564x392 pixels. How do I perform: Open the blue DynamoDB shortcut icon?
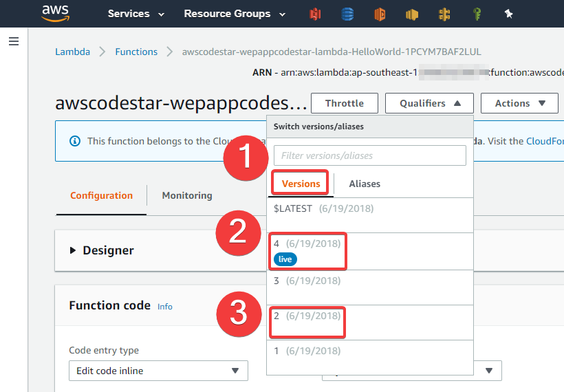pyautogui.click(x=347, y=14)
